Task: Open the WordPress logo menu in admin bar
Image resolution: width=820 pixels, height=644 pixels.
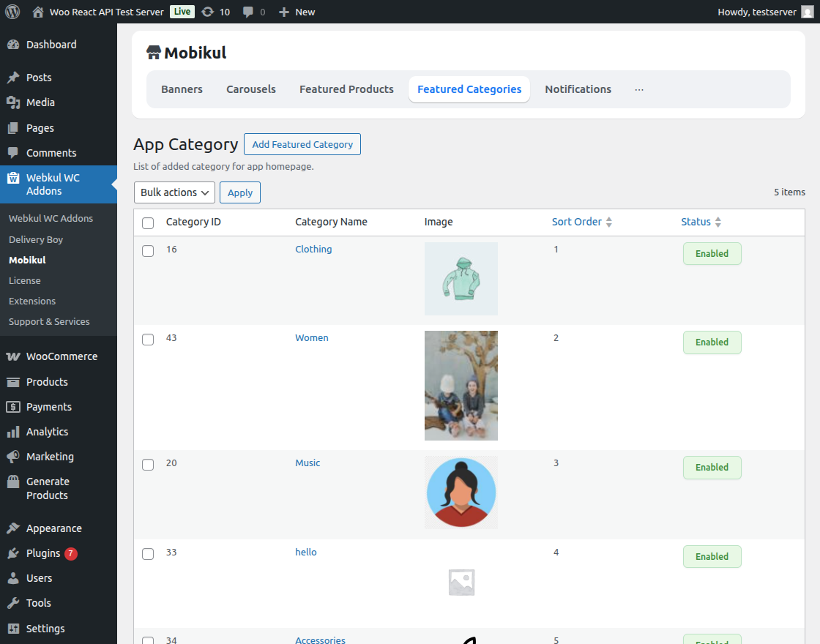Action: (12, 12)
